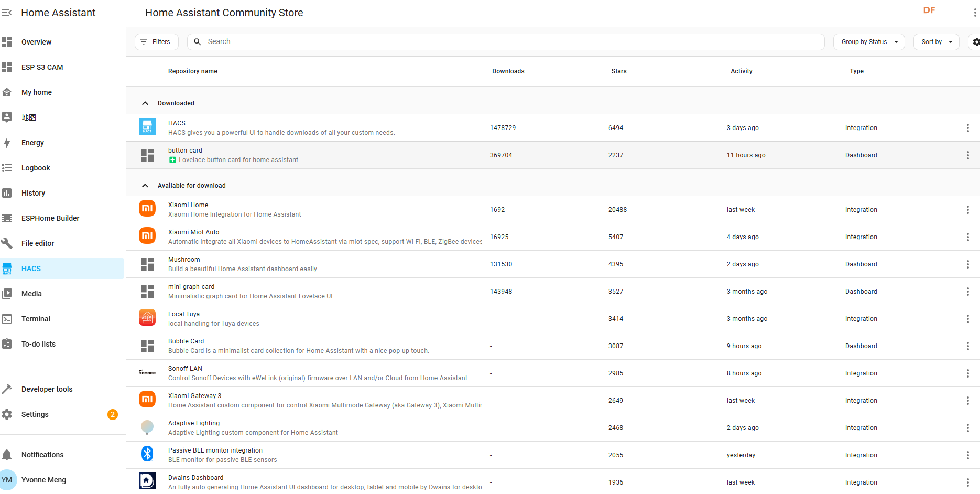980x494 pixels.
Task: Open the mini-graph-card repository row
Action: tap(553, 292)
